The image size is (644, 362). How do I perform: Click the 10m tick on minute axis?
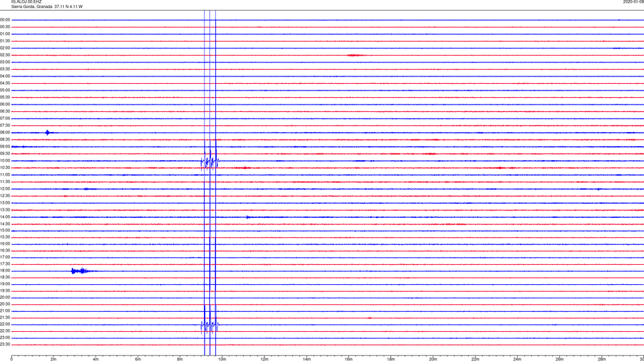pos(222,359)
